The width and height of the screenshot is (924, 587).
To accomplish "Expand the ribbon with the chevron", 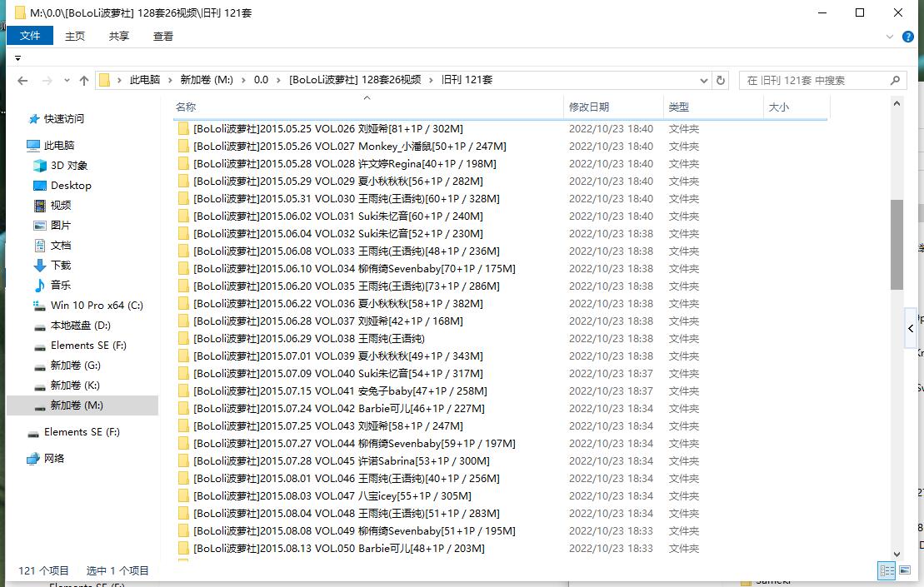I will (890, 37).
